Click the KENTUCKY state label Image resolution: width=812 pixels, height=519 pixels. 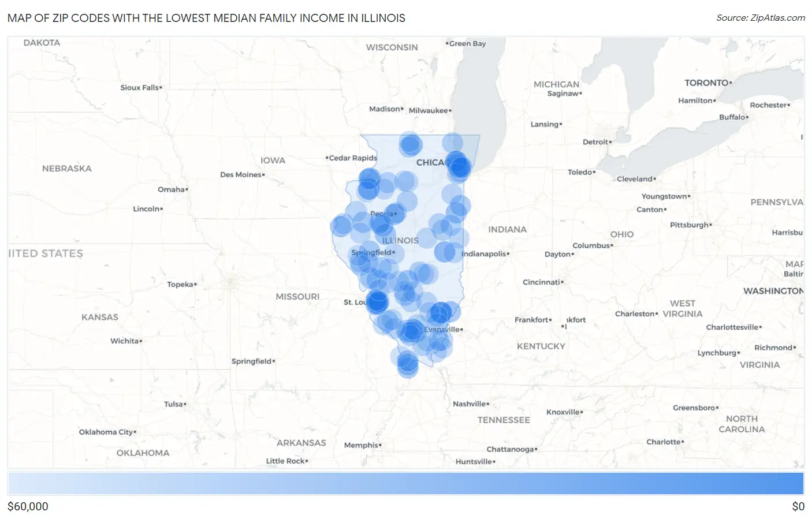tap(541, 346)
